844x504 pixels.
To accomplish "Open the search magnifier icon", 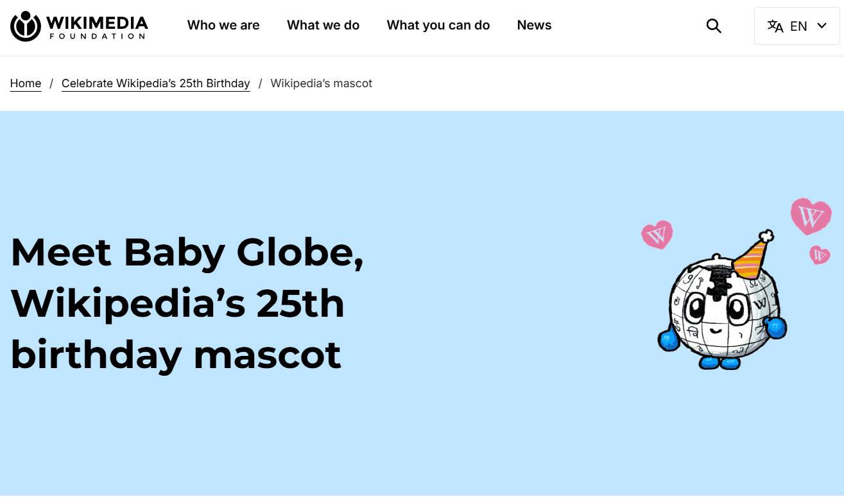I will pyautogui.click(x=714, y=26).
